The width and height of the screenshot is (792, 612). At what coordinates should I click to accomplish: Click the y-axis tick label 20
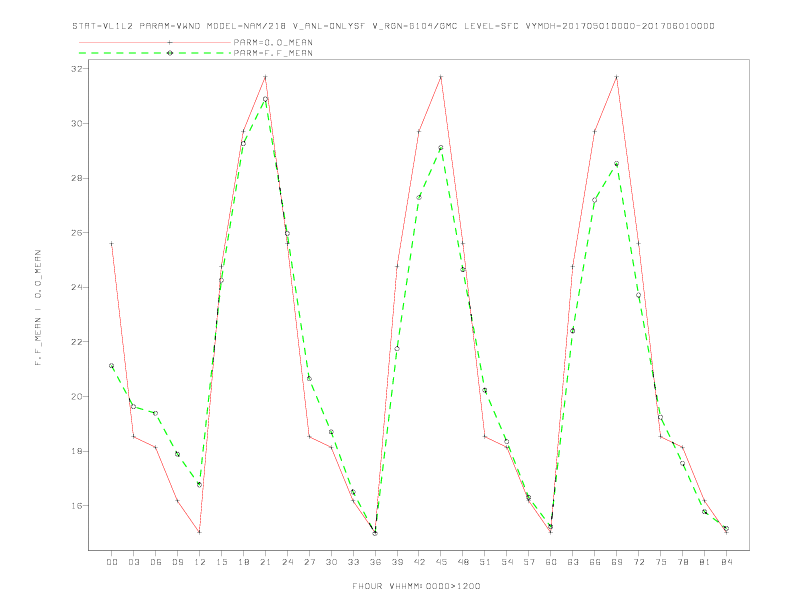pyautogui.click(x=77, y=396)
